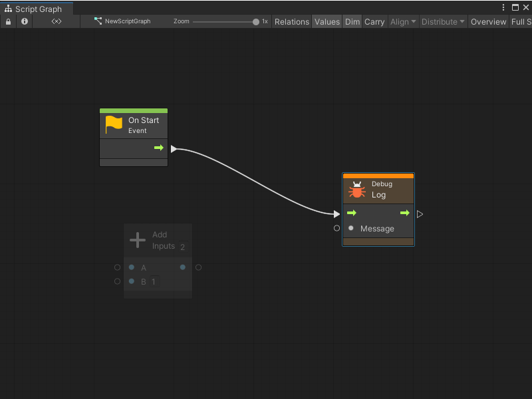This screenshot has width=532, height=399.
Task: Click the On Start Event flag icon
Action: click(x=112, y=124)
